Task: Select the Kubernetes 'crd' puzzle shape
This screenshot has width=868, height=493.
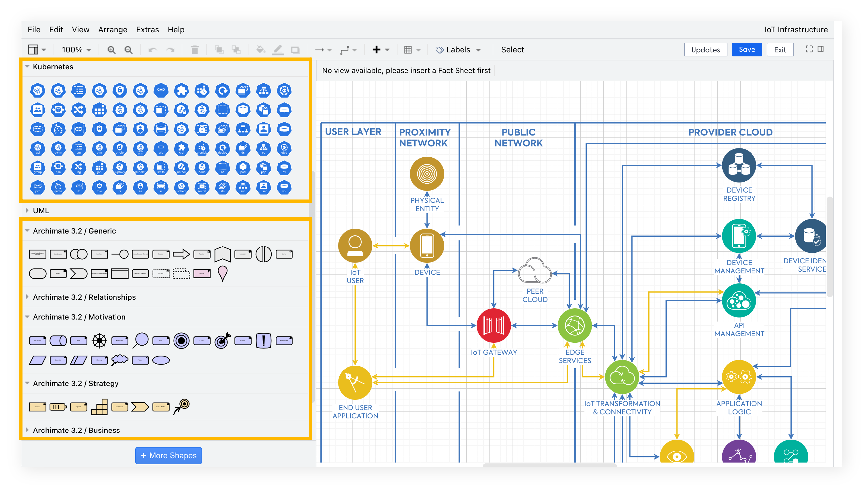Action: tap(181, 149)
